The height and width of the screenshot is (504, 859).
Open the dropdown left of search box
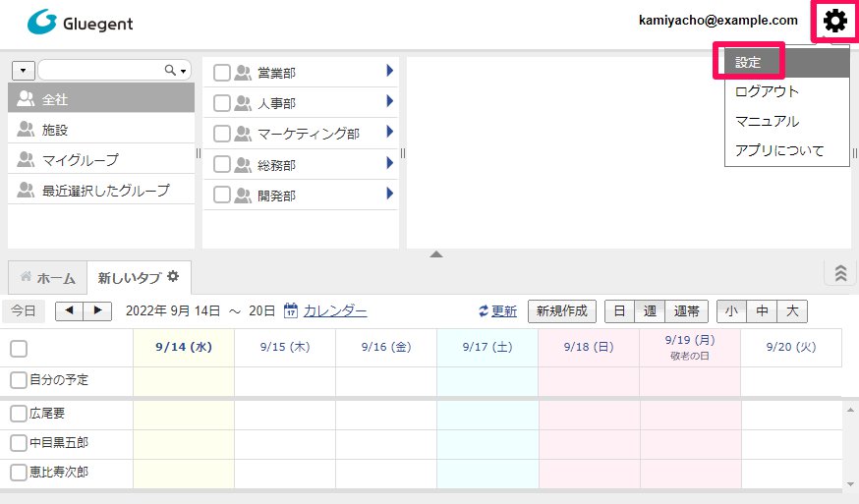tap(23, 71)
